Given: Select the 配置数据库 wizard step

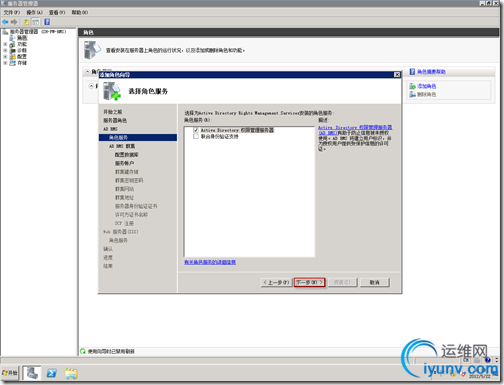Looking at the screenshot, I should point(127,155).
